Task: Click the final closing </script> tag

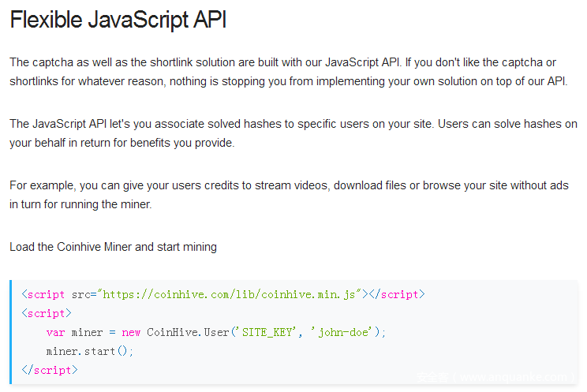Action: tap(50, 370)
